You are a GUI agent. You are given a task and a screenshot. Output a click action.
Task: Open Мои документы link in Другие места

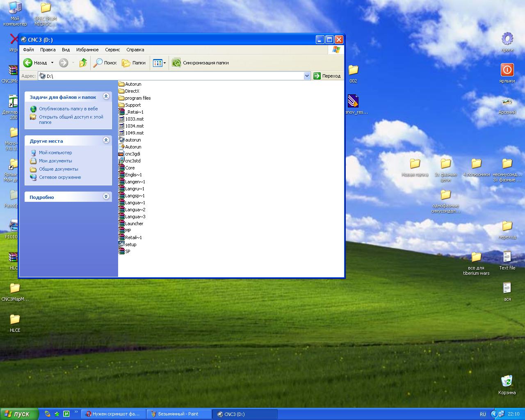(55, 161)
